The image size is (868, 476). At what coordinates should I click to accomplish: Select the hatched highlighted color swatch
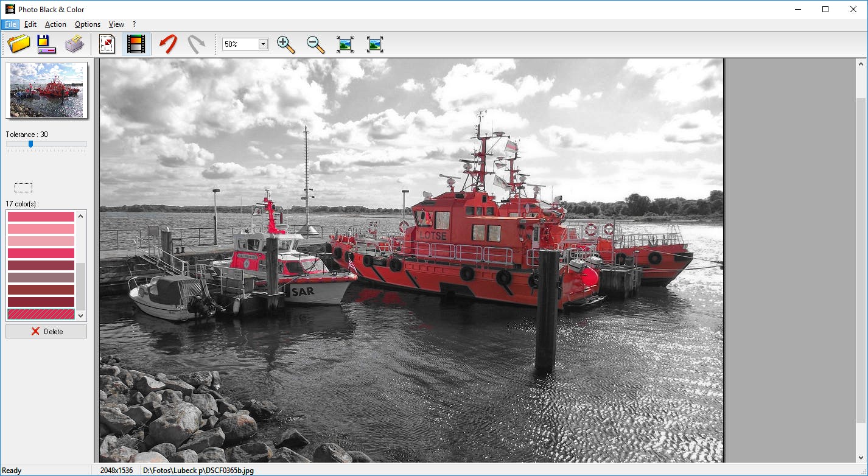[x=41, y=314]
